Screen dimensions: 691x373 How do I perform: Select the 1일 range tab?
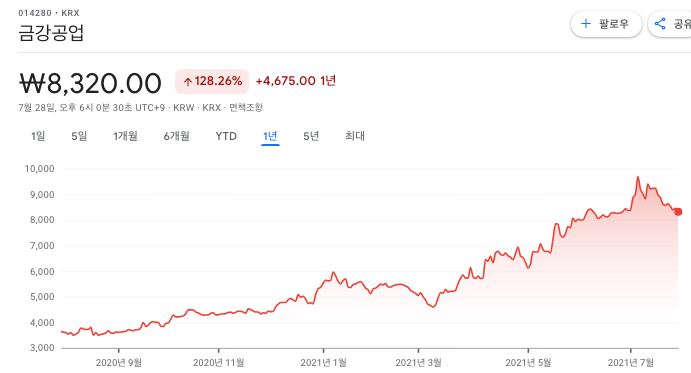point(38,136)
